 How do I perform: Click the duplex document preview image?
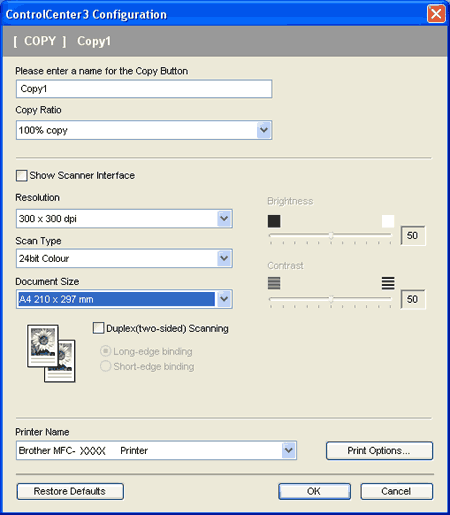click(x=51, y=353)
